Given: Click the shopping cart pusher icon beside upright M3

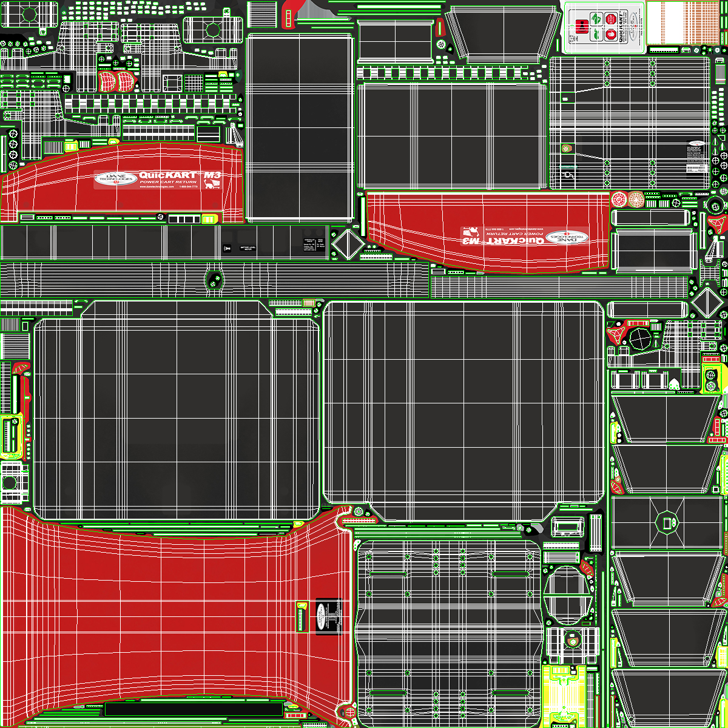Looking at the screenshot, I should click(x=212, y=184).
